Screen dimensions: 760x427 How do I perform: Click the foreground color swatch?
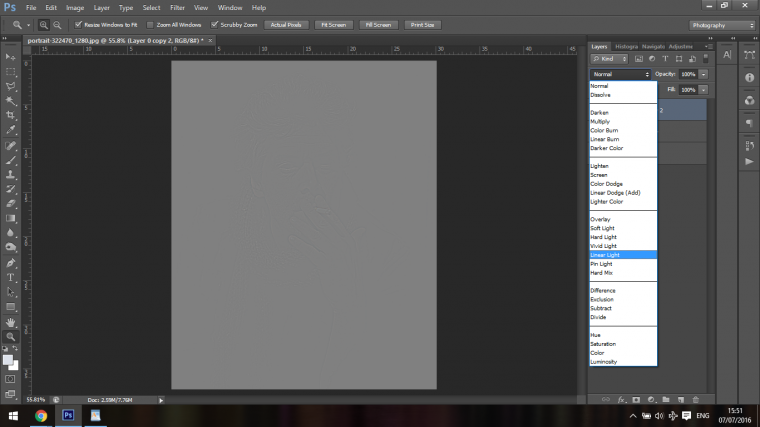7,360
